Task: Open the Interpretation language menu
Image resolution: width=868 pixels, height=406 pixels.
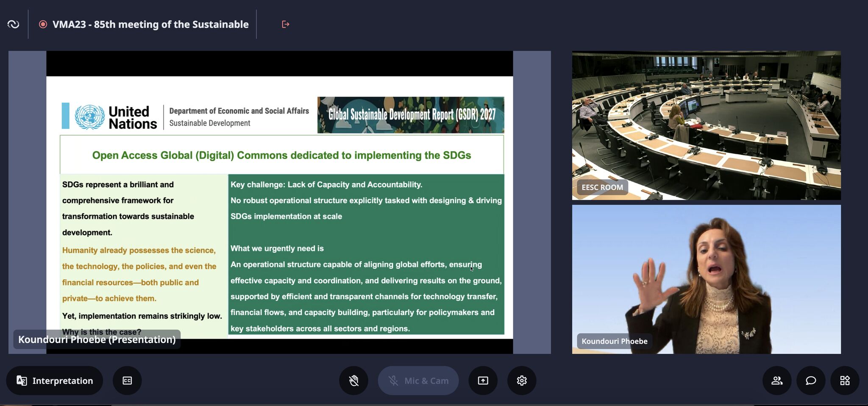Action: click(x=55, y=381)
